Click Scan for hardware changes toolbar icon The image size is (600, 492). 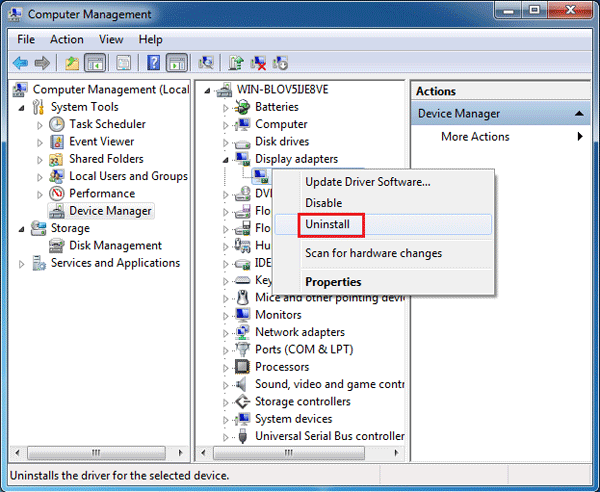[x=206, y=63]
